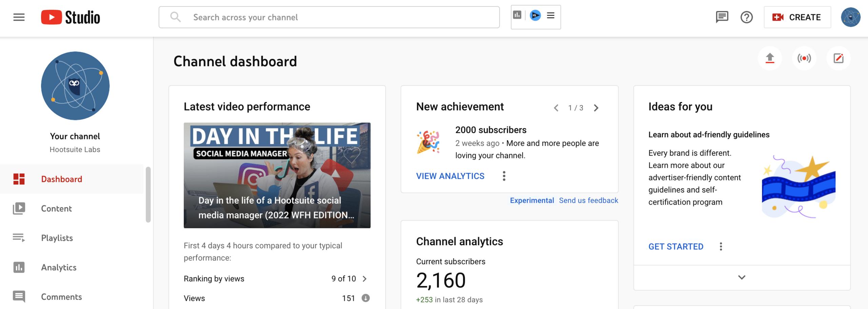
Task: Expand Ranking by views chevron
Action: click(365, 279)
